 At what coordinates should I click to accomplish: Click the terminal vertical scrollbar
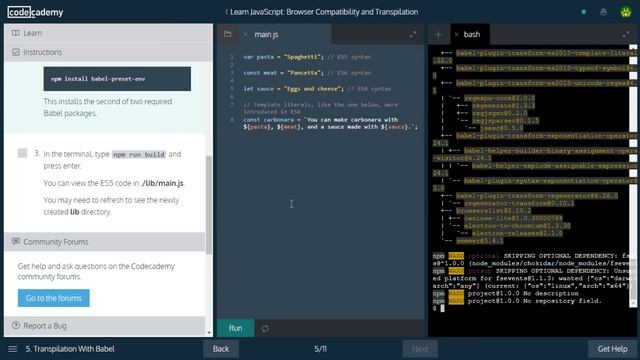coord(633,176)
